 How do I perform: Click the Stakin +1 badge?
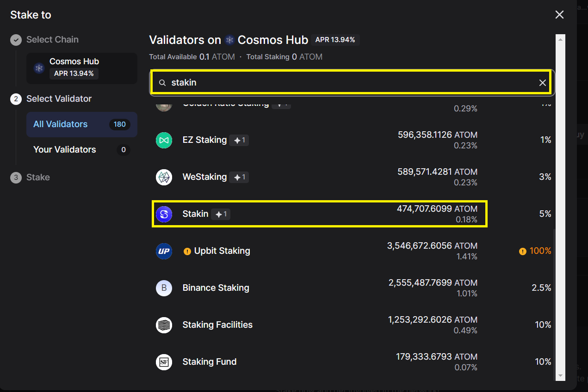click(221, 214)
